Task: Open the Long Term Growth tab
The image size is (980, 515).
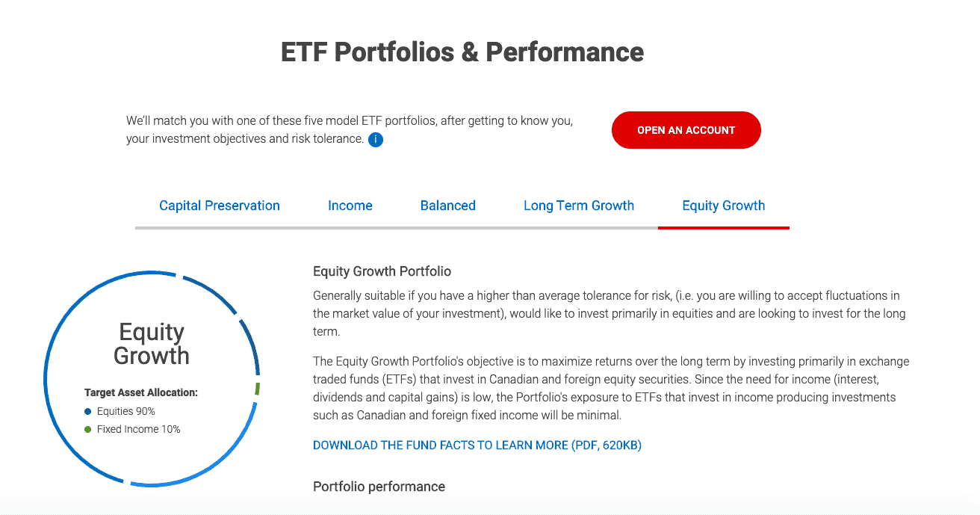Action: (579, 206)
